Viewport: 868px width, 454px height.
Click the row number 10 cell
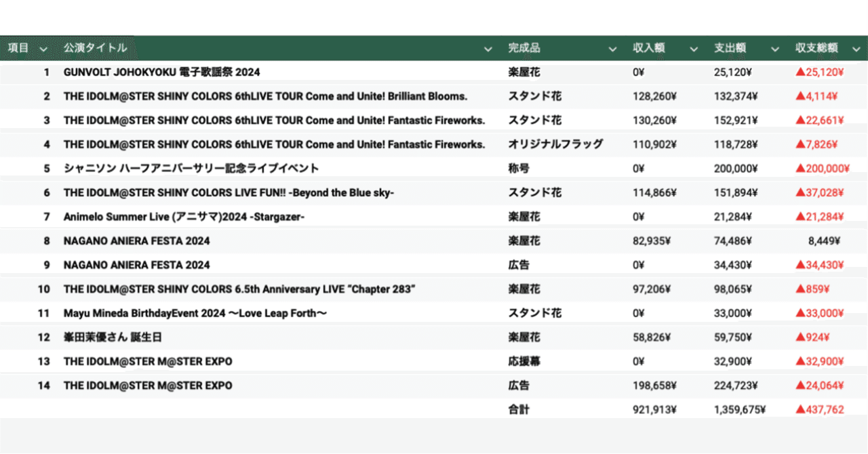44,289
